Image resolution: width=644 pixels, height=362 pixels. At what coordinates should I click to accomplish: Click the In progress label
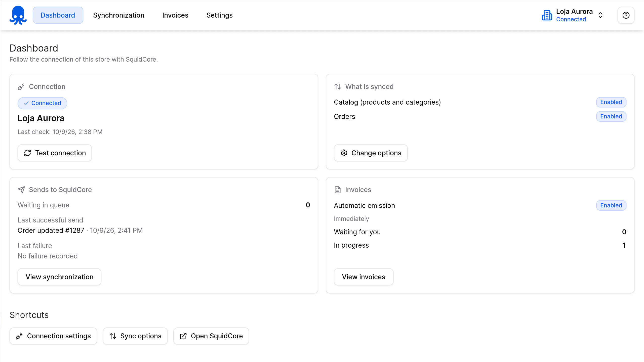coord(351,245)
